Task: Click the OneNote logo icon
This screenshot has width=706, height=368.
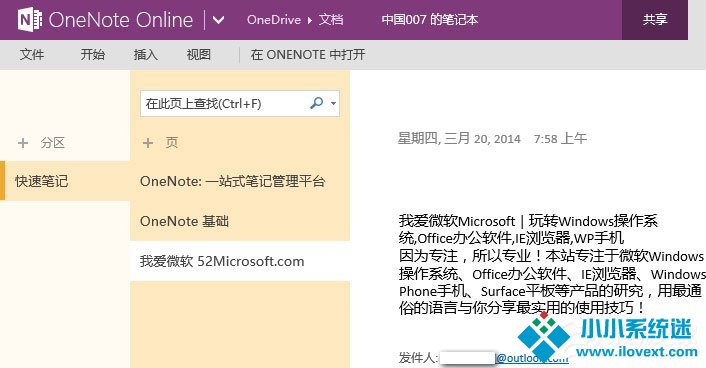Action: (x=30, y=19)
